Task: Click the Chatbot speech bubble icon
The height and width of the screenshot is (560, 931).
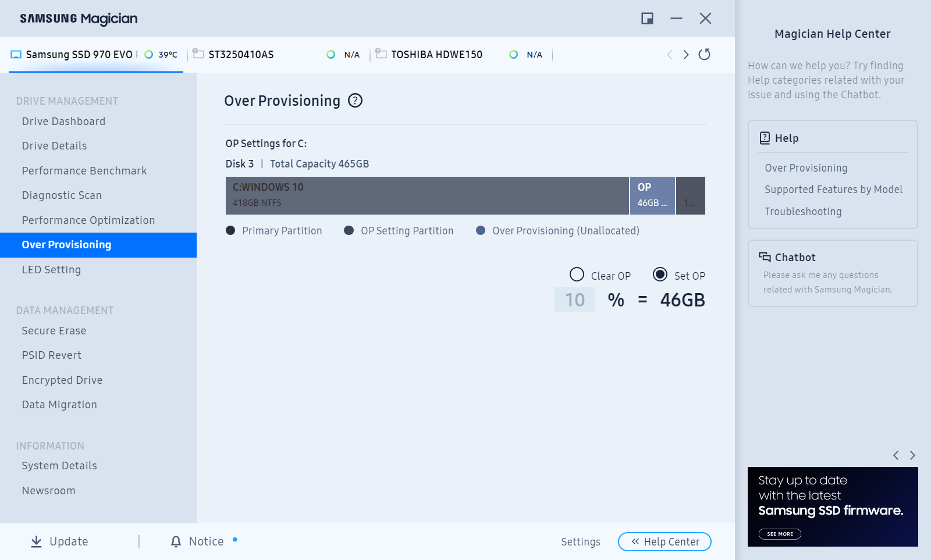Action: tap(765, 257)
